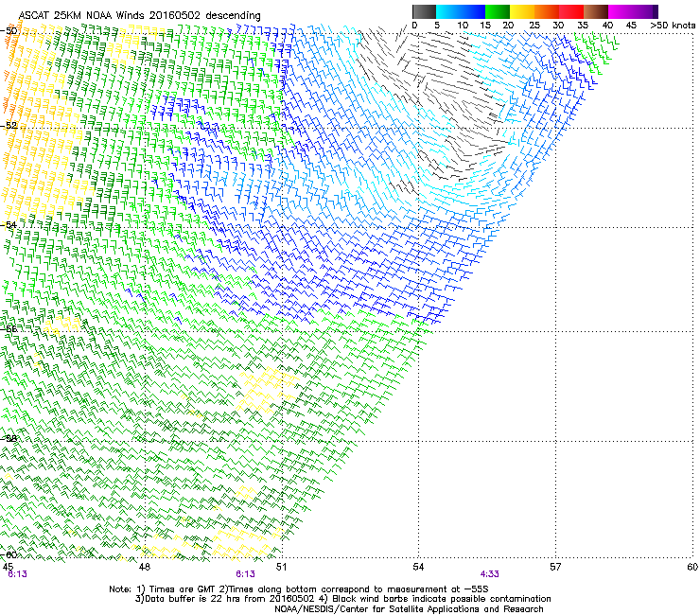Click the ASCAT 25KM NOAA Winds title

[139, 15]
